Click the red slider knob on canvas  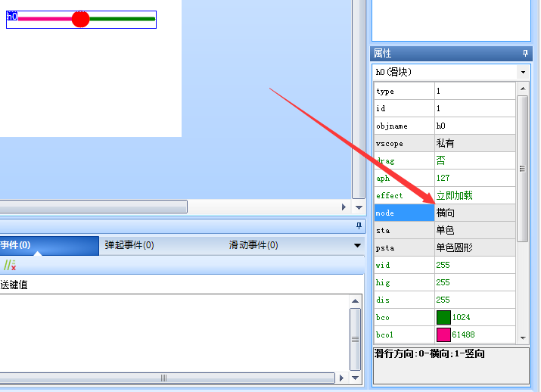[x=80, y=20]
